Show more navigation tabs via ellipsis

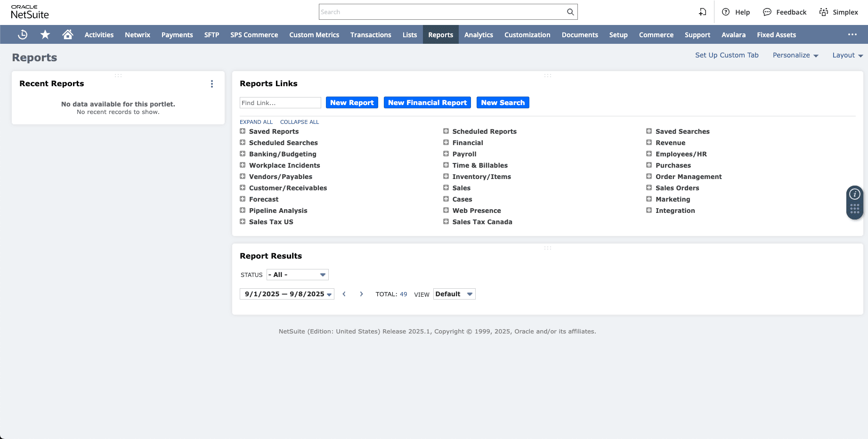pyautogui.click(x=852, y=35)
